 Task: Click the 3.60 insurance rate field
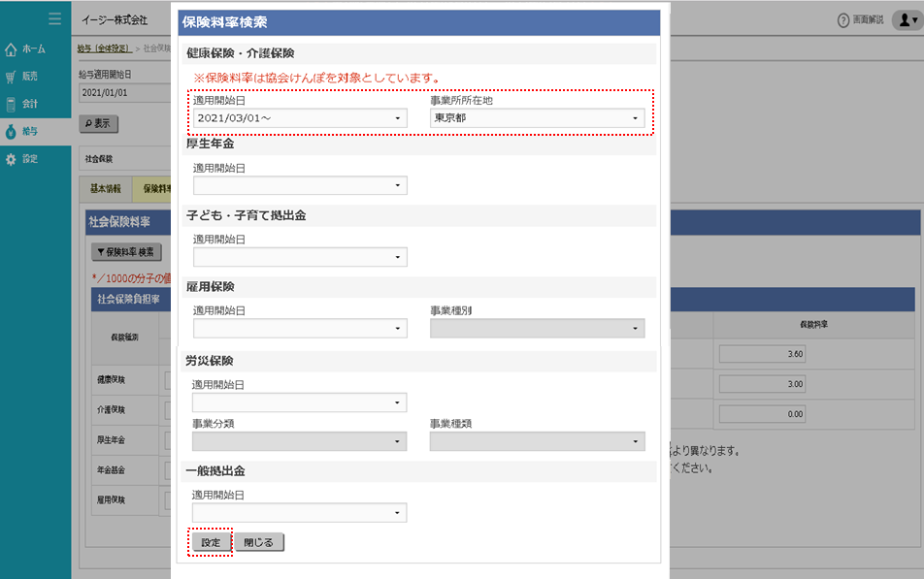762,354
